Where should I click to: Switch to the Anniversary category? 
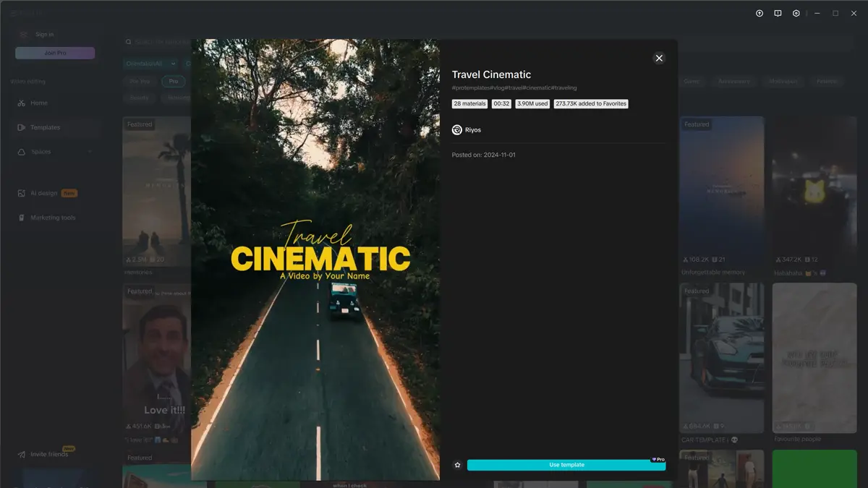(734, 81)
